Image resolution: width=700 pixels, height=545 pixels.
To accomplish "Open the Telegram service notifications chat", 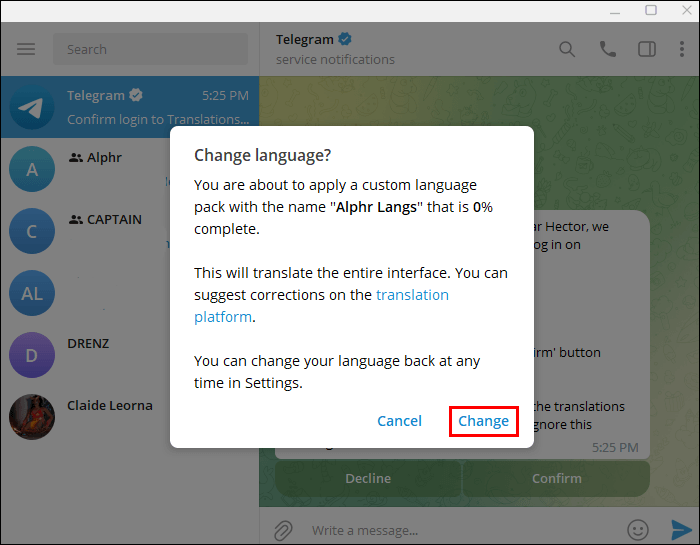I will (130, 107).
